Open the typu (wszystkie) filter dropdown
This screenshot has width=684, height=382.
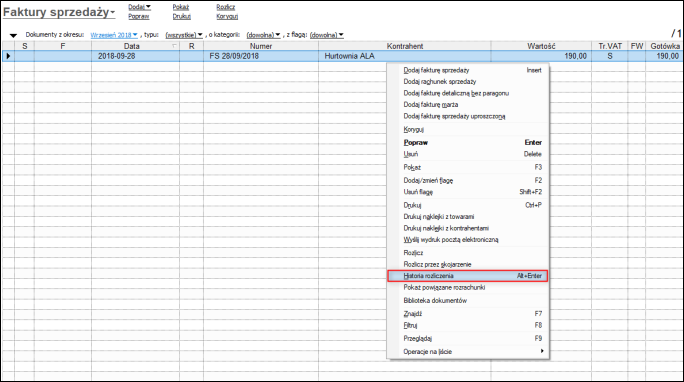184,35
